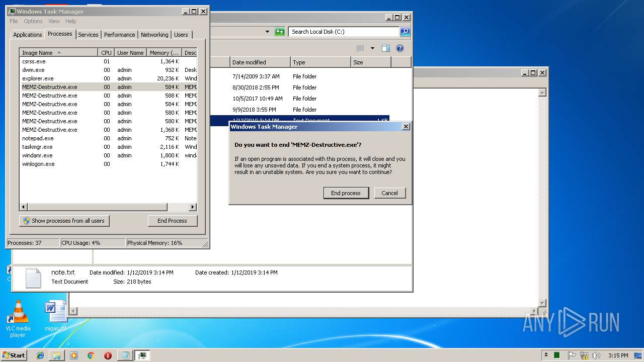644x362 pixels.
Task: Click Explorer change view icon
Action: click(x=360, y=48)
